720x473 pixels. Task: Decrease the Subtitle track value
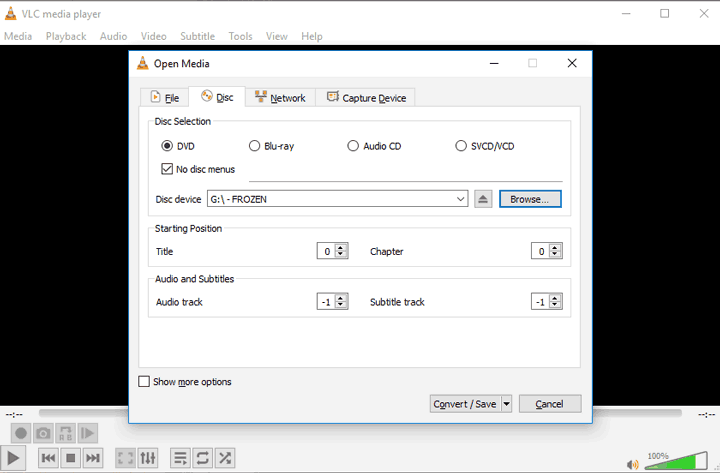click(x=555, y=305)
